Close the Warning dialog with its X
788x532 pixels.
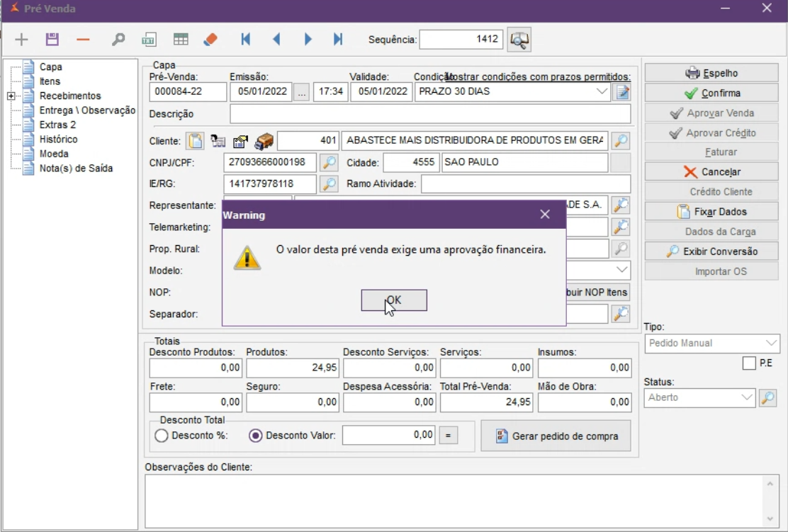point(545,215)
